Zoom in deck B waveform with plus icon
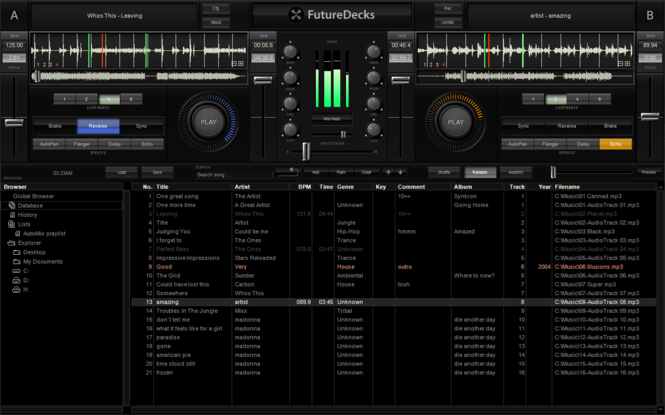The image size is (665, 415). pos(627,64)
